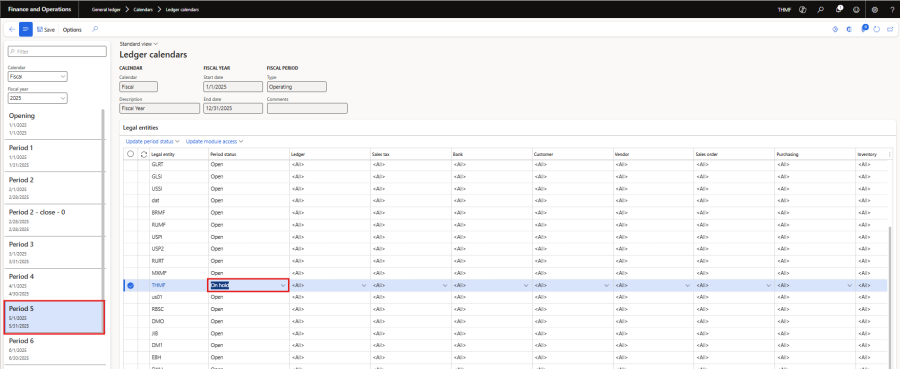This screenshot has width=900, height=369.
Task: Click the Description field showing Fiscal Year
Action: tap(160, 108)
